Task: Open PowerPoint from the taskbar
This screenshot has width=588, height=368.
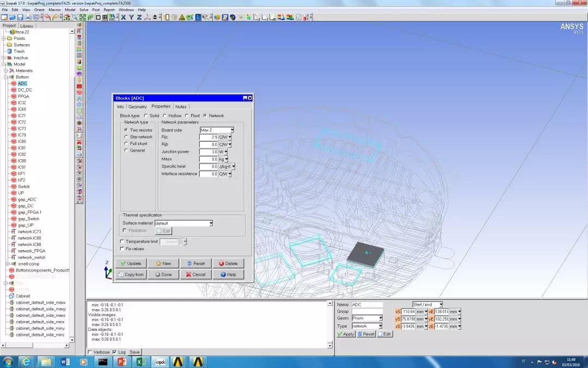Action: pyautogui.click(x=122, y=362)
